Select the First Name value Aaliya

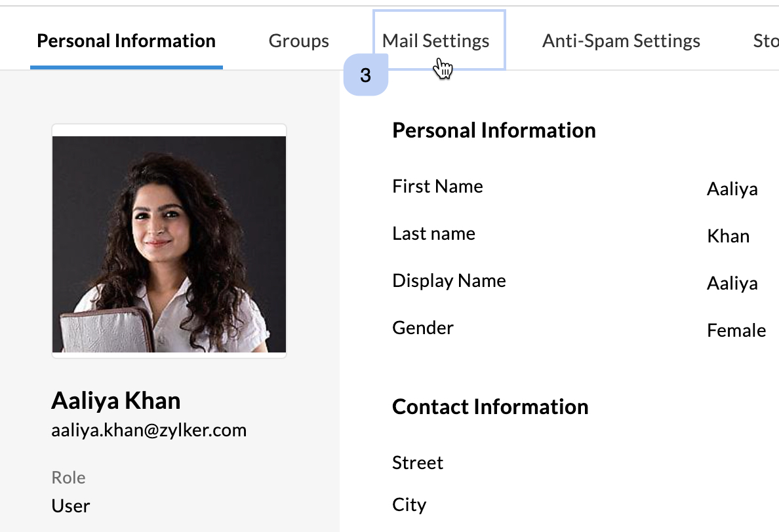pos(732,189)
